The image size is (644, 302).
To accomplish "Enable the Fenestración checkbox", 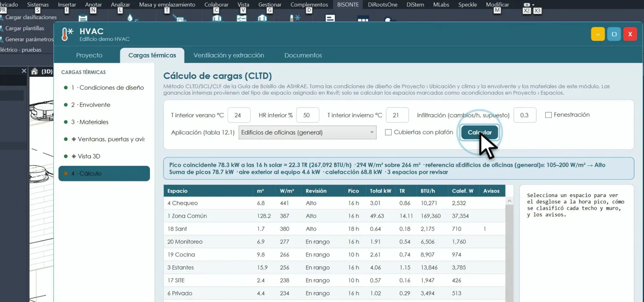I will (x=548, y=115).
